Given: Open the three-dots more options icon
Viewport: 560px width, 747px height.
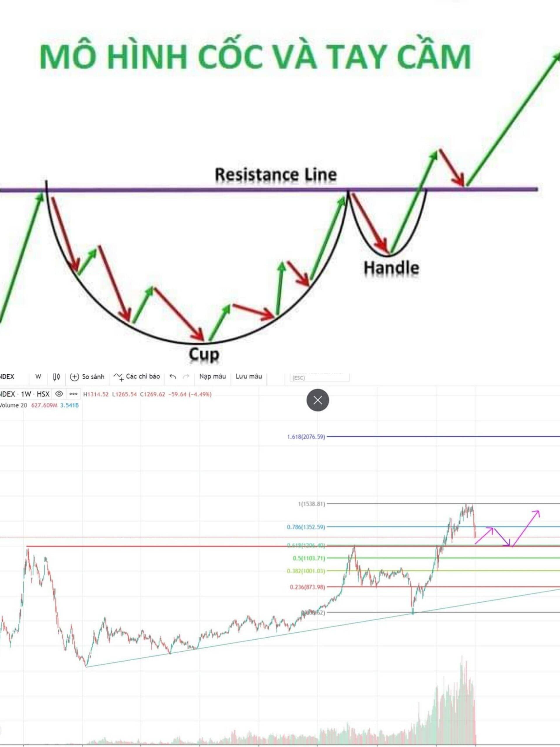Looking at the screenshot, I should (x=73, y=394).
